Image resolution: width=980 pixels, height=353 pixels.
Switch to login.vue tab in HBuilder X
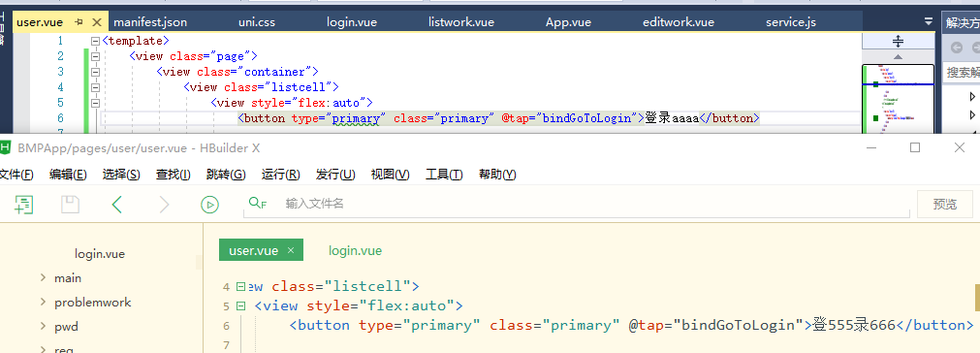point(355,250)
